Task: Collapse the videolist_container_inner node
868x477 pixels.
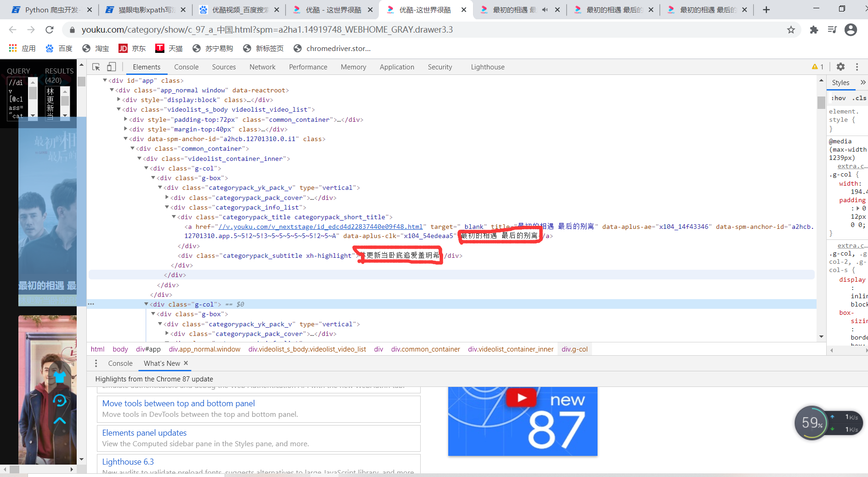Action: click(x=139, y=159)
